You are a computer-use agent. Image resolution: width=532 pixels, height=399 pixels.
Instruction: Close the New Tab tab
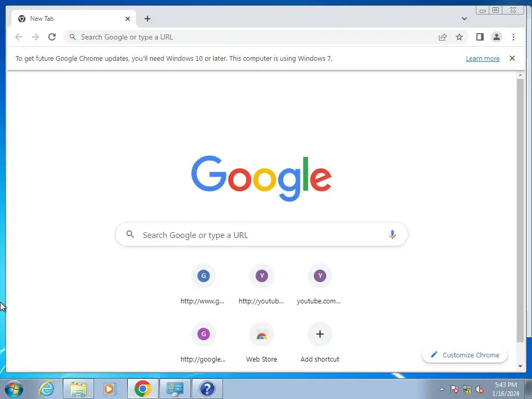128,19
